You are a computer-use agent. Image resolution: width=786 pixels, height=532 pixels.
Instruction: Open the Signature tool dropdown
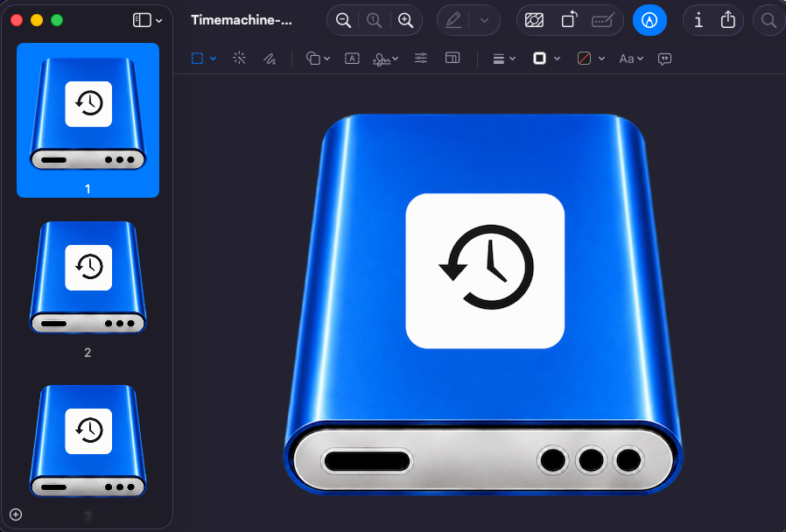(x=385, y=59)
